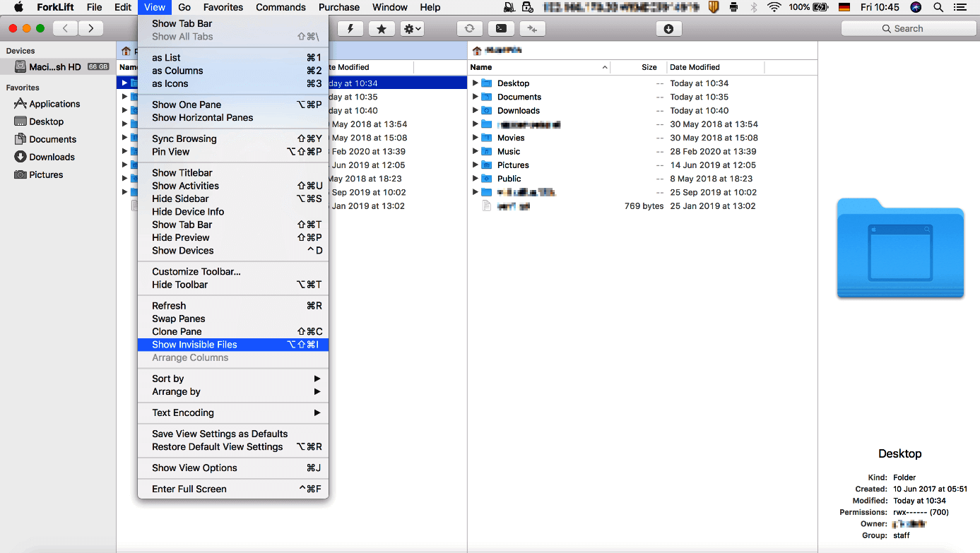Screen dimensions: 980x553
Task: Expand the Music folder in right pane
Action: click(473, 151)
